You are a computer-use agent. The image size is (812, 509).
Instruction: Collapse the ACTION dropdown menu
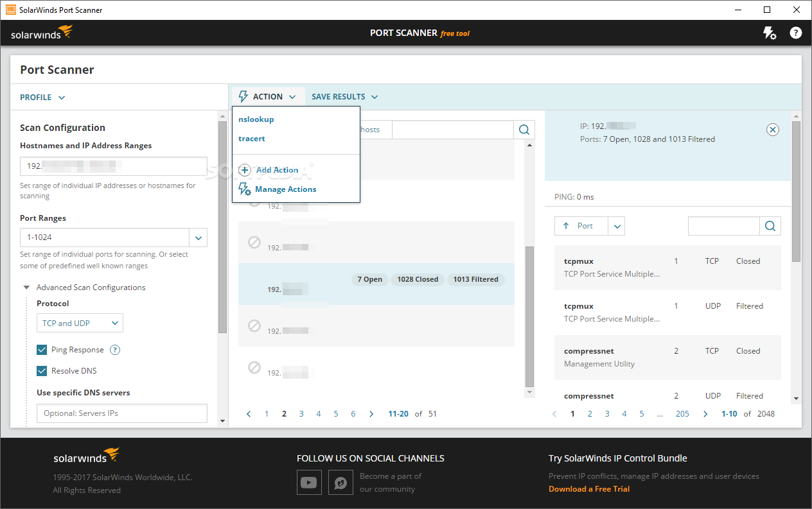pos(268,97)
